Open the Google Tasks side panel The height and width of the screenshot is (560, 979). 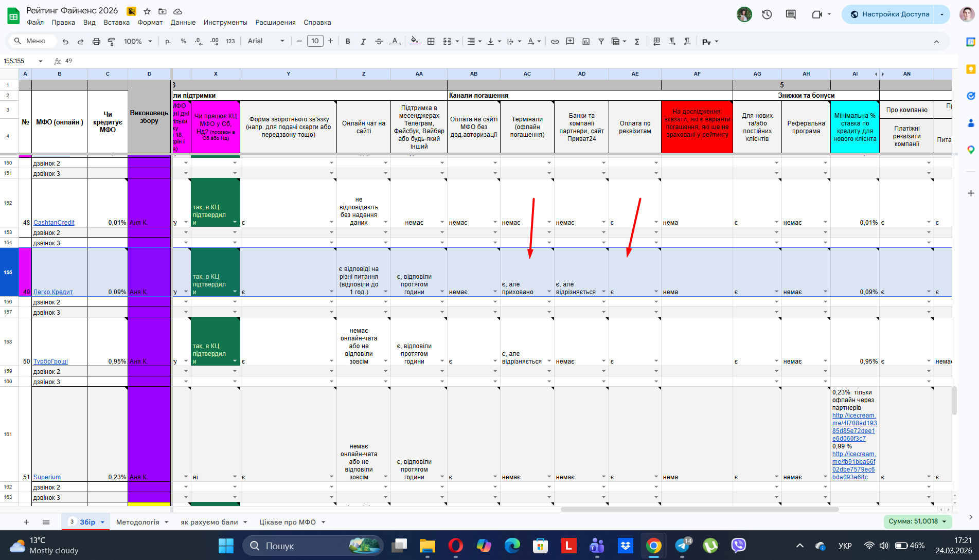point(971,96)
